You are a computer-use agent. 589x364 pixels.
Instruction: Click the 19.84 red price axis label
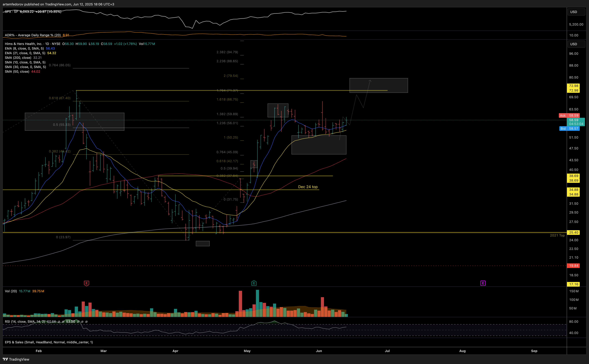[573, 266]
